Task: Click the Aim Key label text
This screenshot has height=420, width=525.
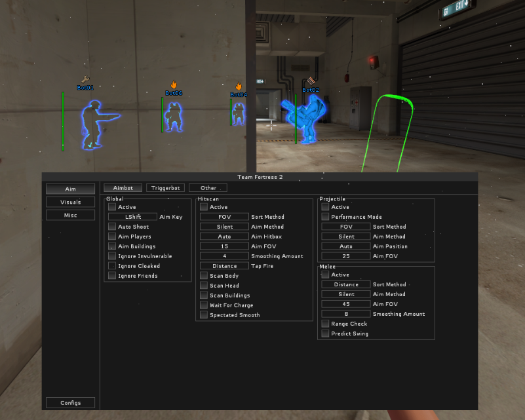Action: [171, 217]
